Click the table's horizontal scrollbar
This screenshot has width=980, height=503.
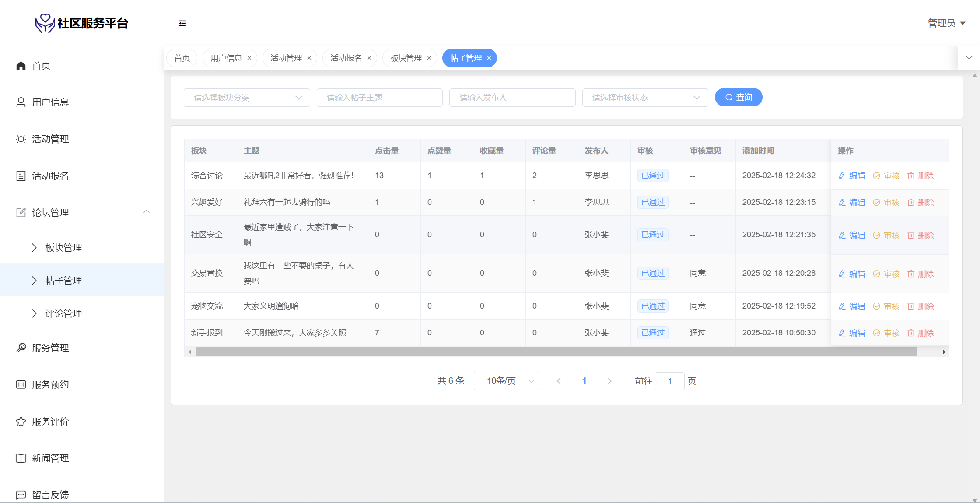[x=556, y=352]
